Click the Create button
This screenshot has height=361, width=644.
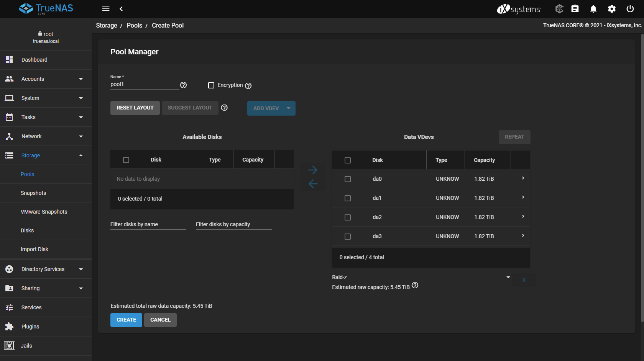(126, 320)
